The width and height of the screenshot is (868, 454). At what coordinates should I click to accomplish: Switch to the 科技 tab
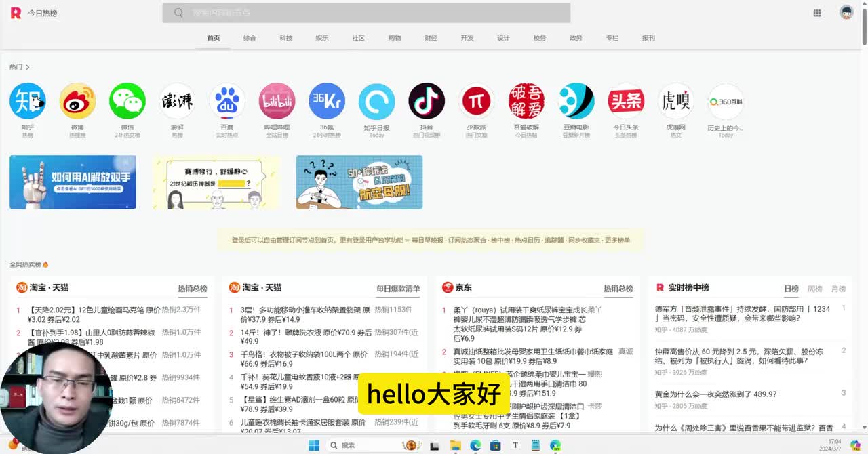click(286, 38)
